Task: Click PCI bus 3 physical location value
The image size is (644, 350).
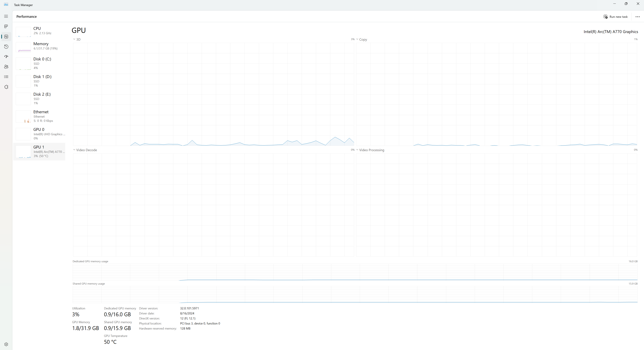Action: (200, 323)
